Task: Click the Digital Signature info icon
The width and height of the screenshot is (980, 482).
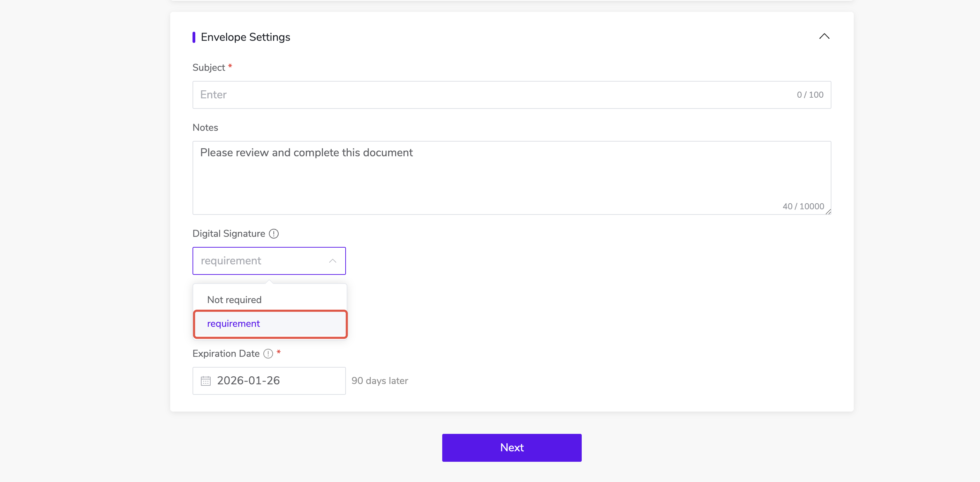Action: click(273, 234)
